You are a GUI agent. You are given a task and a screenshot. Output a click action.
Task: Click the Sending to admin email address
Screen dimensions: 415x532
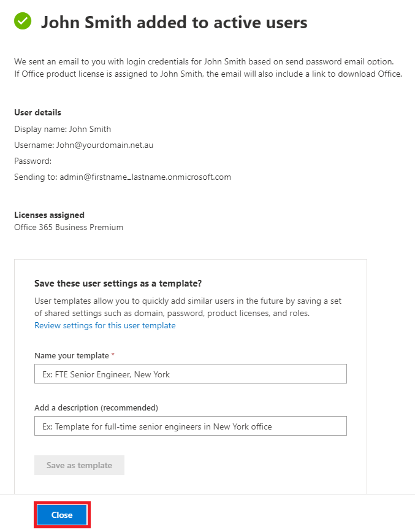(145, 177)
